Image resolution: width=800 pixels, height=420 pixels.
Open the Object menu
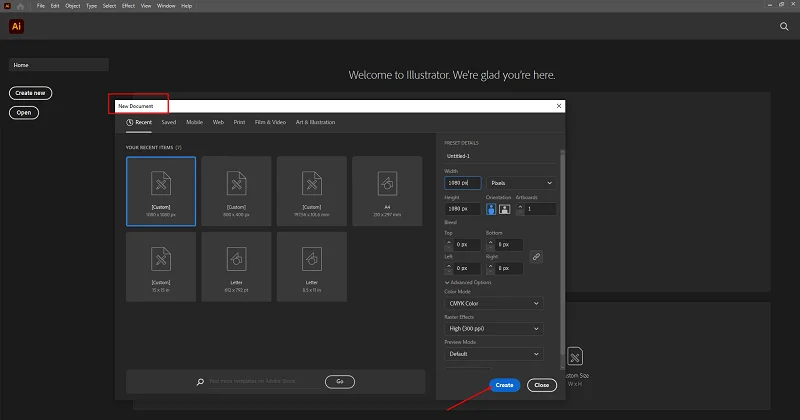(x=73, y=6)
